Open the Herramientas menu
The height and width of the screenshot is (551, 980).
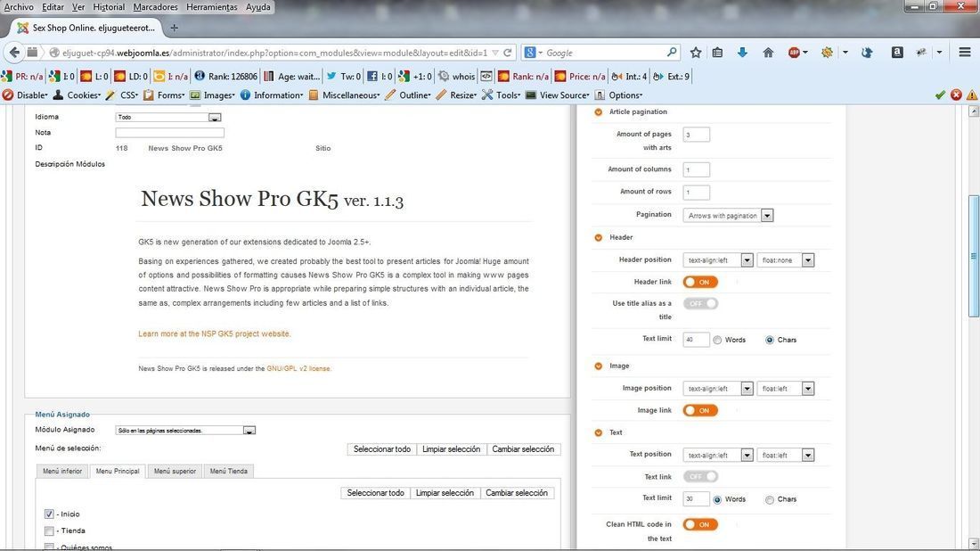pyautogui.click(x=212, y=7)
